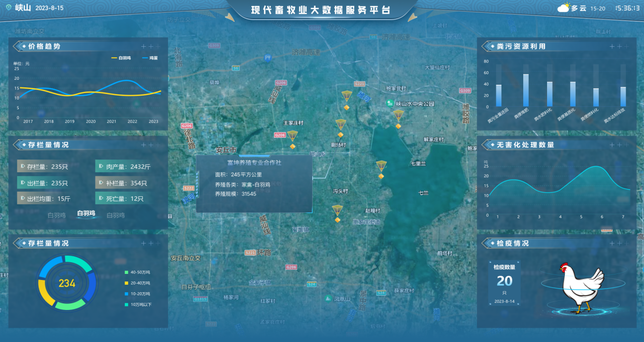Select the farm marker near 王家庄村
The height and width of the screenshot is (342, 644).
click(x=292, y=137)
